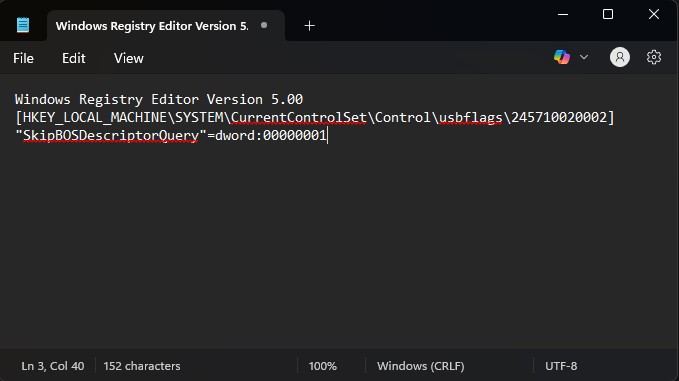Click the UTF-8 encoding indicator
This screenshot has width=679, height=381.
pyautogui.click(x=561, y=366)
